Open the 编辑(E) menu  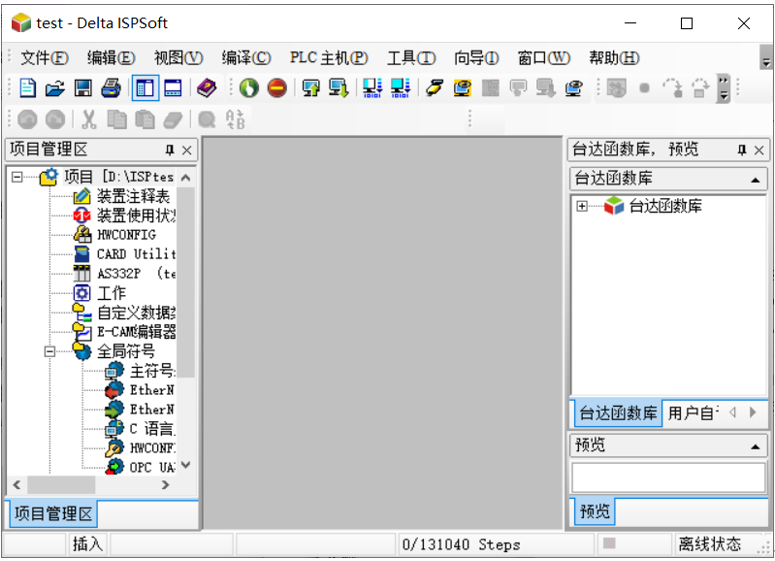(x=111, y=58)
